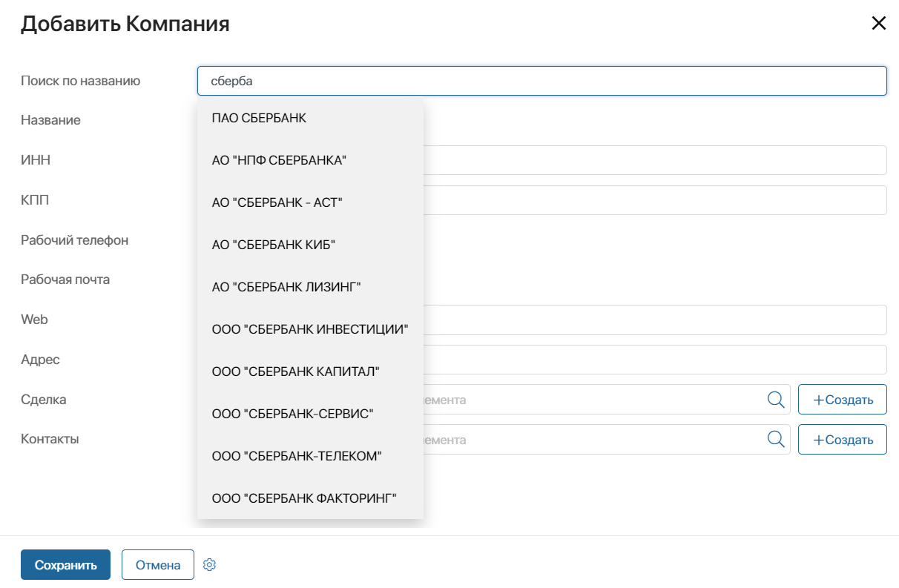
Task: Choose ООО "СБЕРБАНК-СЕРВИС" option
Action: coord(310,414)
